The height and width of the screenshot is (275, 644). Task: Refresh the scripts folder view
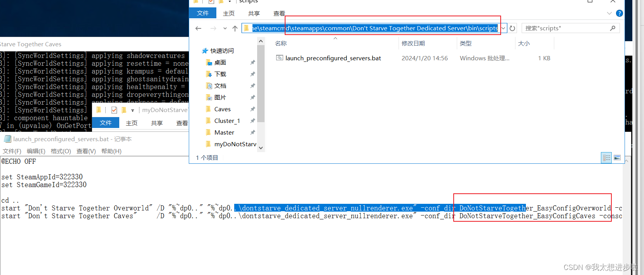pos(512,28)
